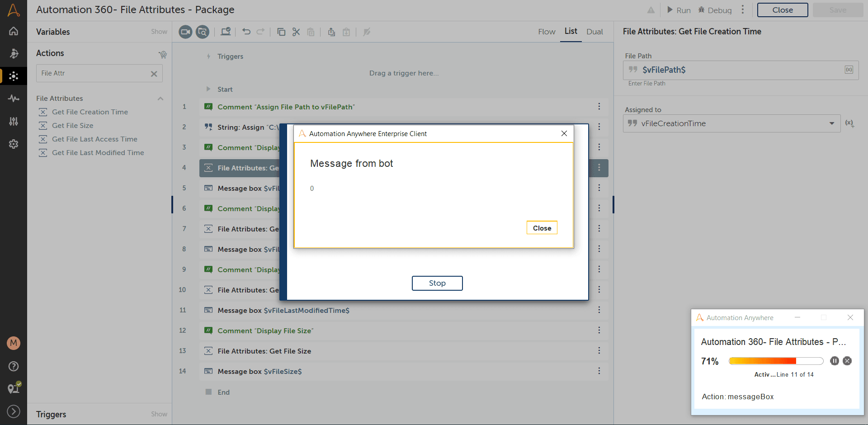Screen dimensions: 868x425
Task: Click the device status pin icon
Action: click(x=14, y=388)
